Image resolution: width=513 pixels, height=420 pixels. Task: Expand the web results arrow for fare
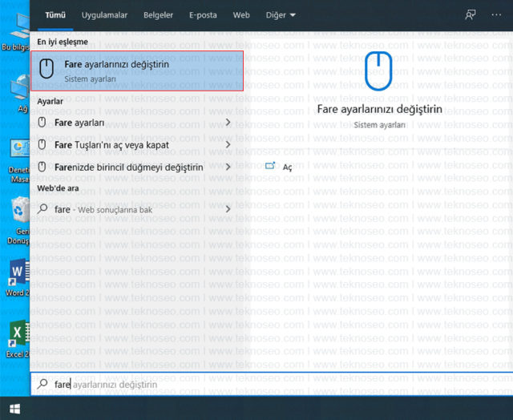click(228, 208)
